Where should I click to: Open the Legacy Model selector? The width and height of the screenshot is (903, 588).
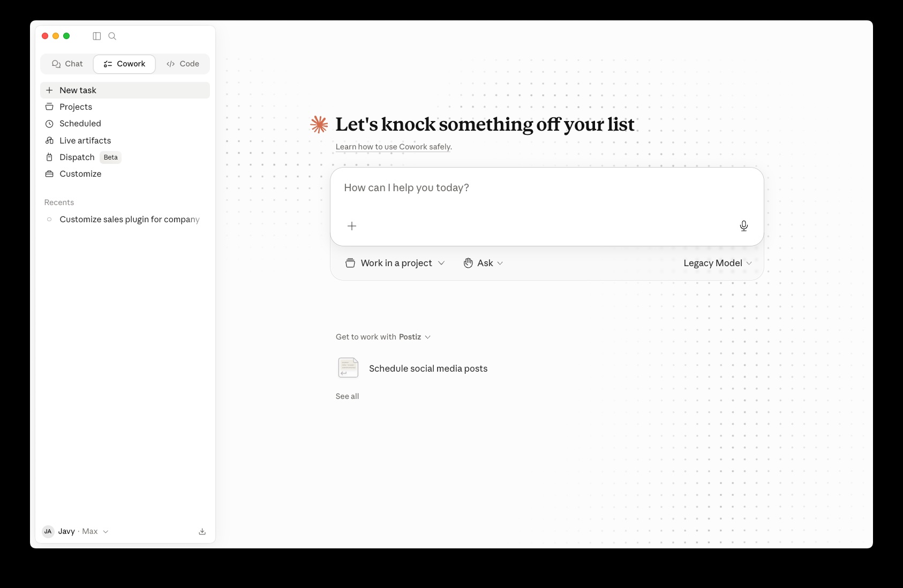[718, 263]
